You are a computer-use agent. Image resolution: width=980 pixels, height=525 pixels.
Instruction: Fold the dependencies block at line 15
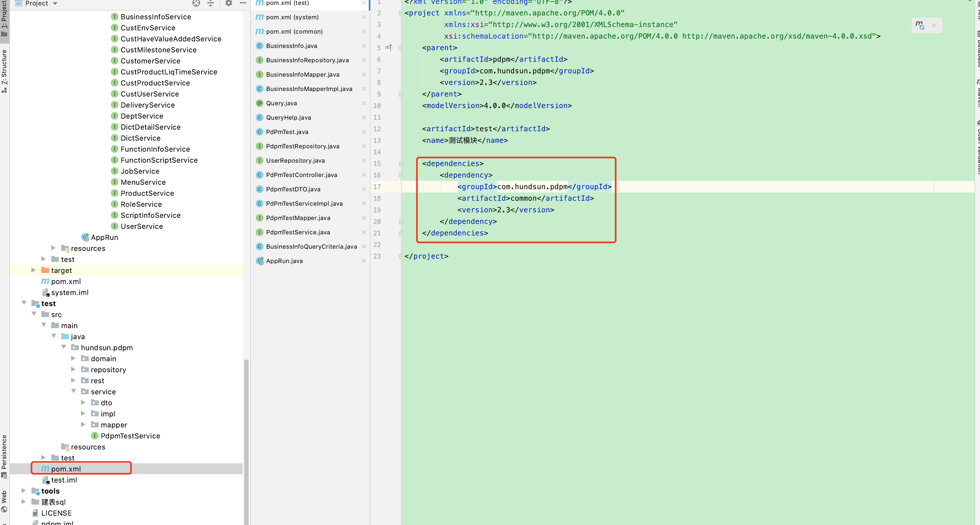[x=401, y=164]
